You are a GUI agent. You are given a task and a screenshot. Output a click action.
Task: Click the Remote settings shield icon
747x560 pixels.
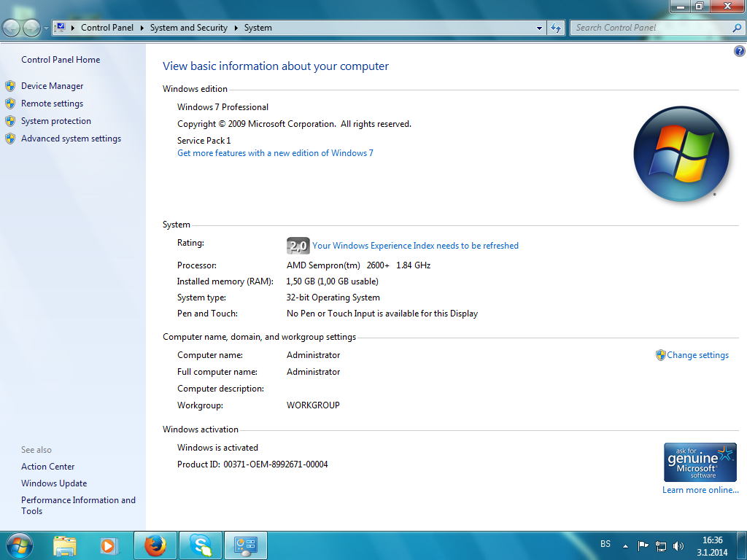[10, 104]
